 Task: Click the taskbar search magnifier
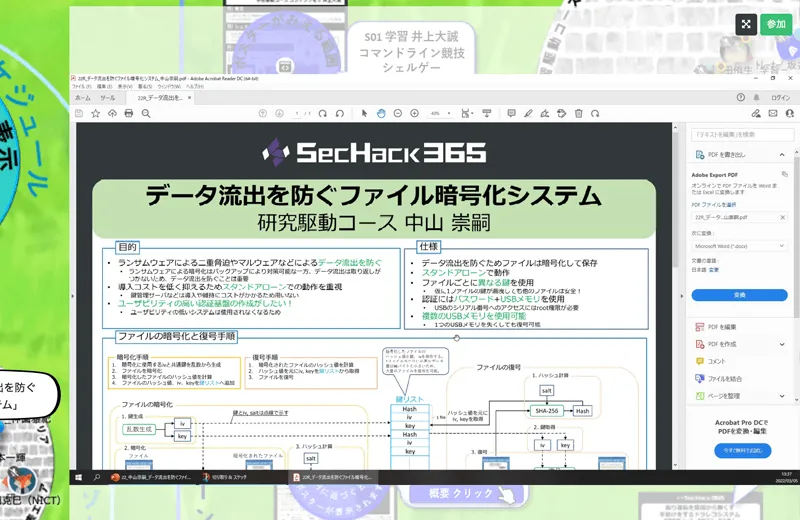coord(96,477)
